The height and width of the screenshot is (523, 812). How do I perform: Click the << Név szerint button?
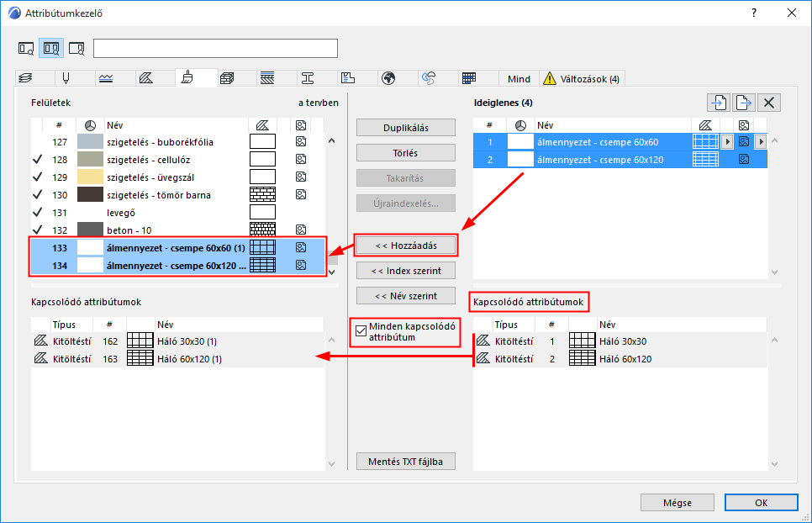(x=406, y=296)
